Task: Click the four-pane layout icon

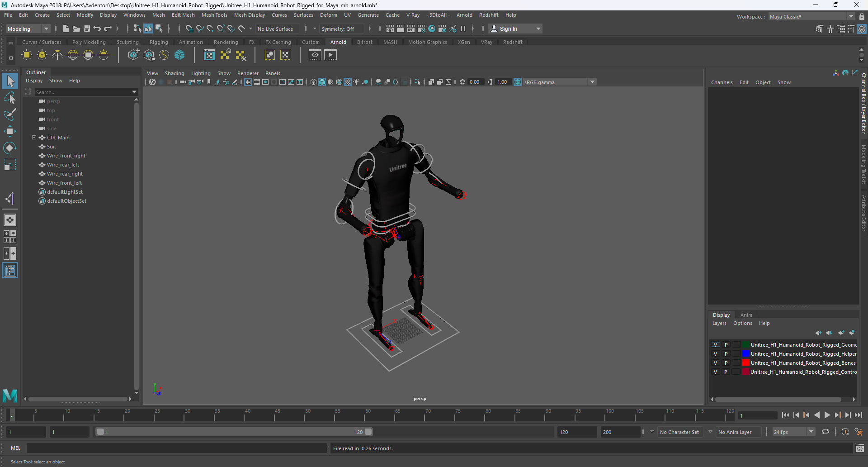Action: [x=10, y=237]
